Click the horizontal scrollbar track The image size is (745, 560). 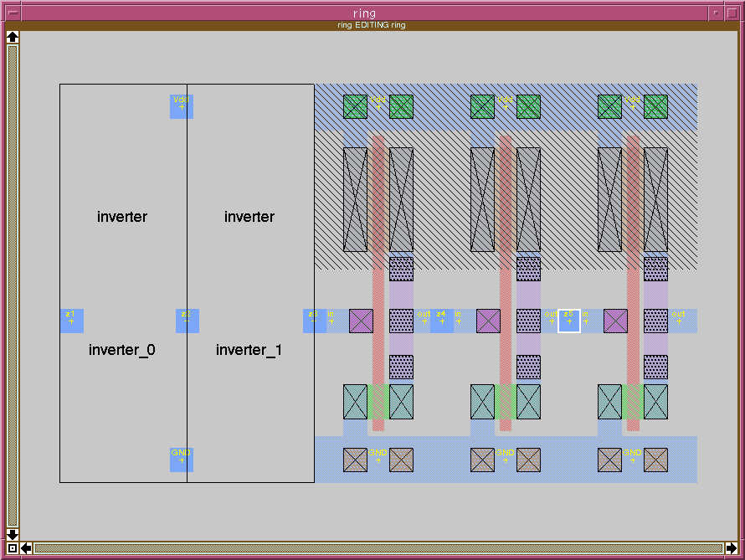tap(378, 548)
